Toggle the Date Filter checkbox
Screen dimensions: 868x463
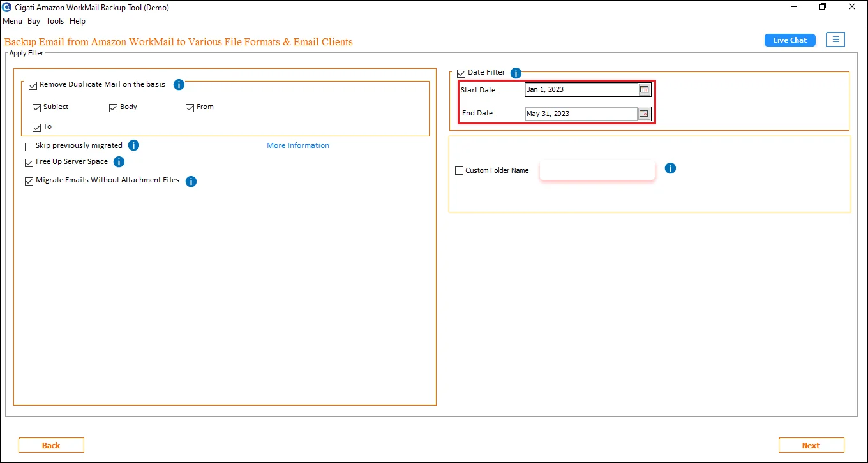(461, 73)
